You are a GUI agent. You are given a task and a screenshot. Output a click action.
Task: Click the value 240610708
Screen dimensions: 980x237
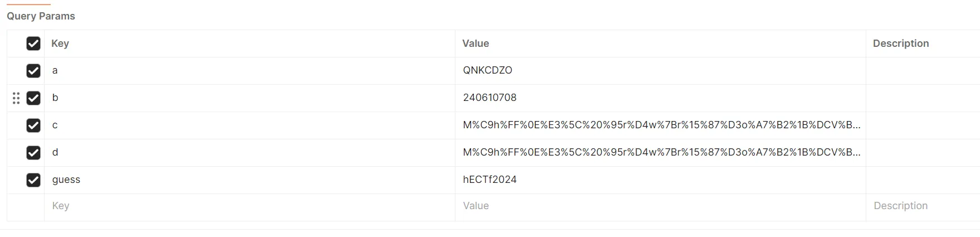pyautogui.click(x=489, y=98)
